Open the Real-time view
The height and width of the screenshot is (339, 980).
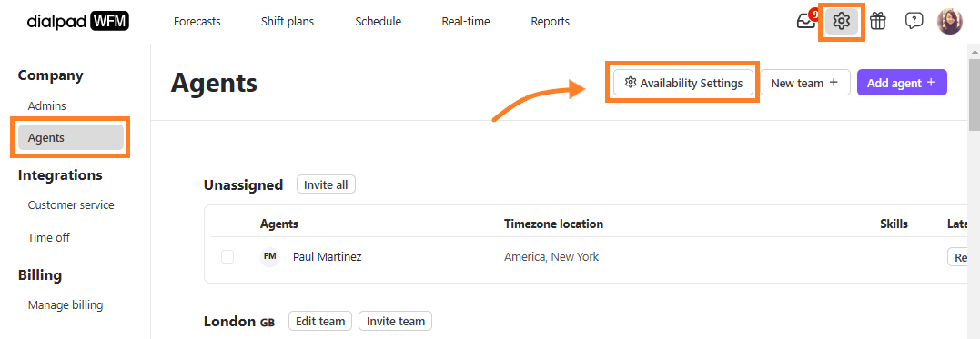(466, 21)
